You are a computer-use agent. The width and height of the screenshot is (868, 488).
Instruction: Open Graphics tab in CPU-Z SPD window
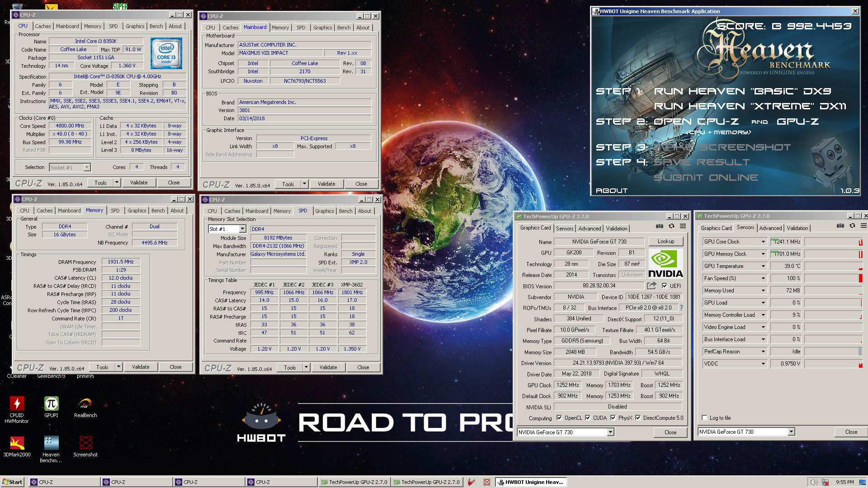[324, 211]
